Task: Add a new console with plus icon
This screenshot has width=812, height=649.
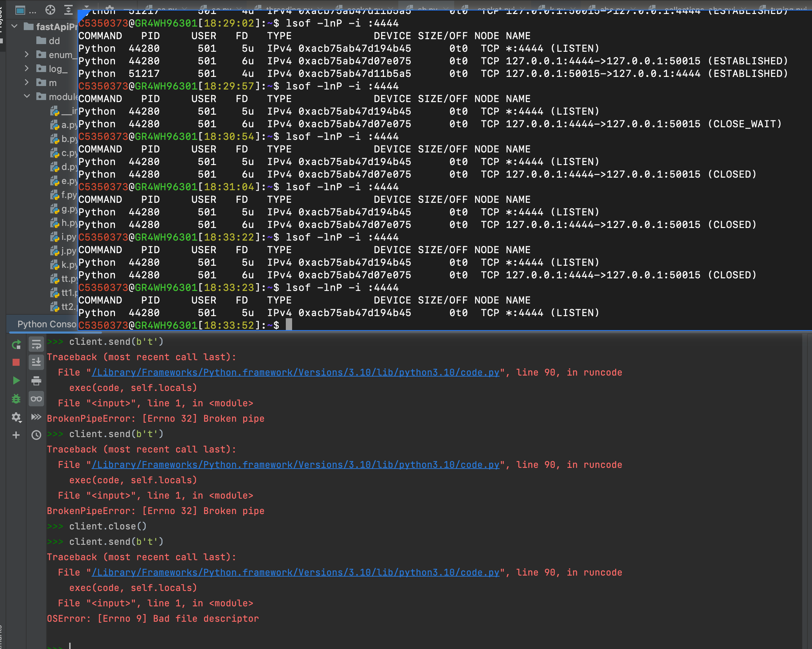Action: pyautogui.click(x=16, y=435)
